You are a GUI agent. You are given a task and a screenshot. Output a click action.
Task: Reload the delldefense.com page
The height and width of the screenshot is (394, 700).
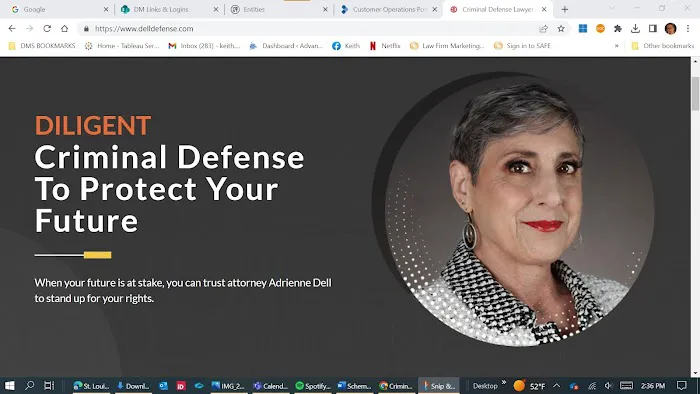pyautogui.click(x=47, y=29)
